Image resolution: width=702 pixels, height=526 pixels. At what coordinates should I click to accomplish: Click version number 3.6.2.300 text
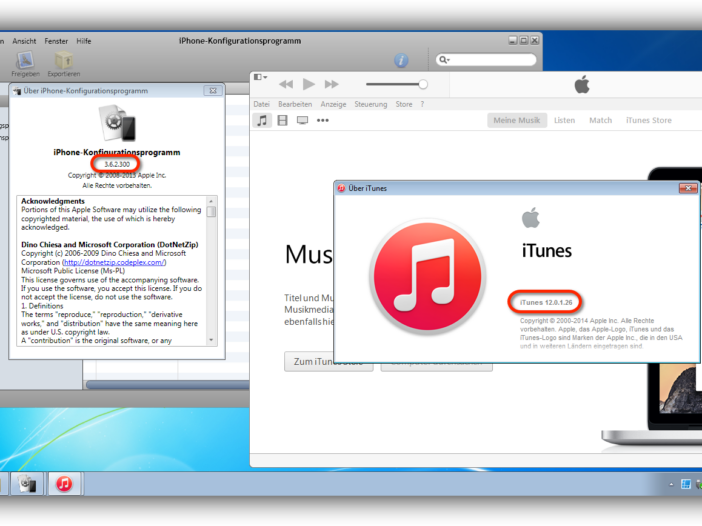tap(117, 164)
